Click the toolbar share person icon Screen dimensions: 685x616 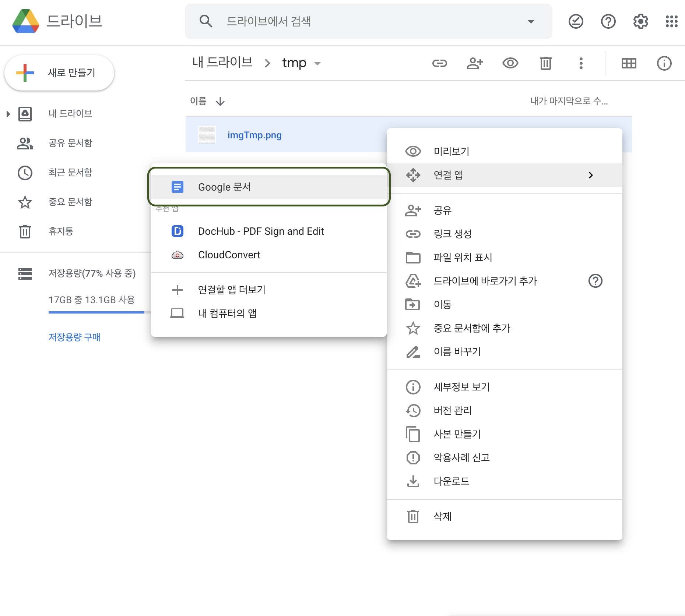(475, 63)
